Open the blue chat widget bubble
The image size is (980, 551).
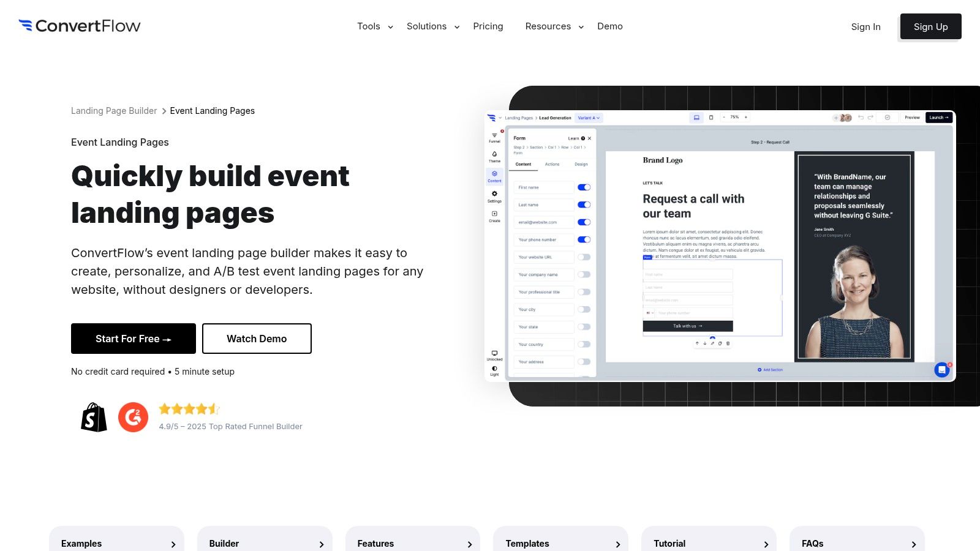point(941,370)
